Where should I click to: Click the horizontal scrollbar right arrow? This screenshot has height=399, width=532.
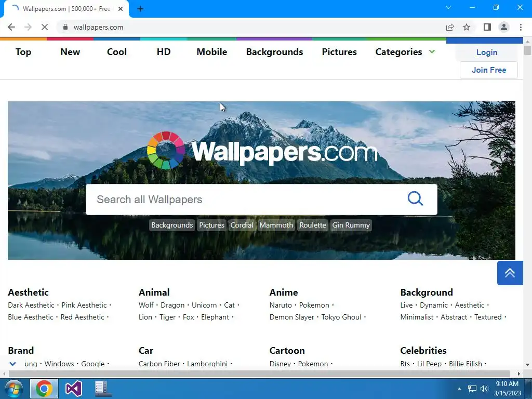(x=519, y=374)
